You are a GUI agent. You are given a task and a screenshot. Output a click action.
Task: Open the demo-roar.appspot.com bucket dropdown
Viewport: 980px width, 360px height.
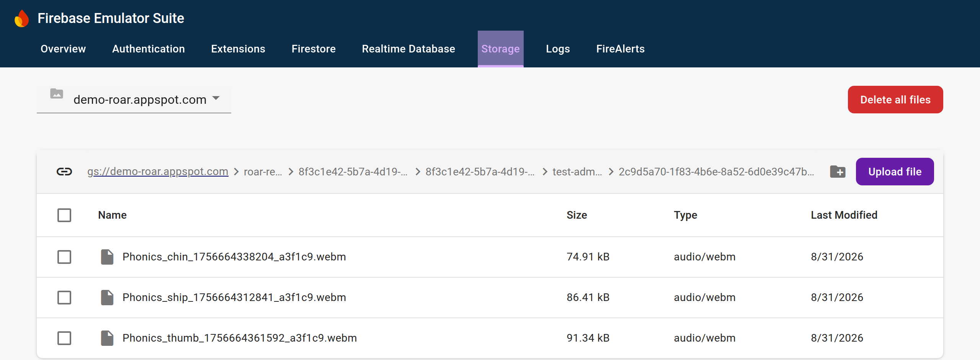(134, 100)
